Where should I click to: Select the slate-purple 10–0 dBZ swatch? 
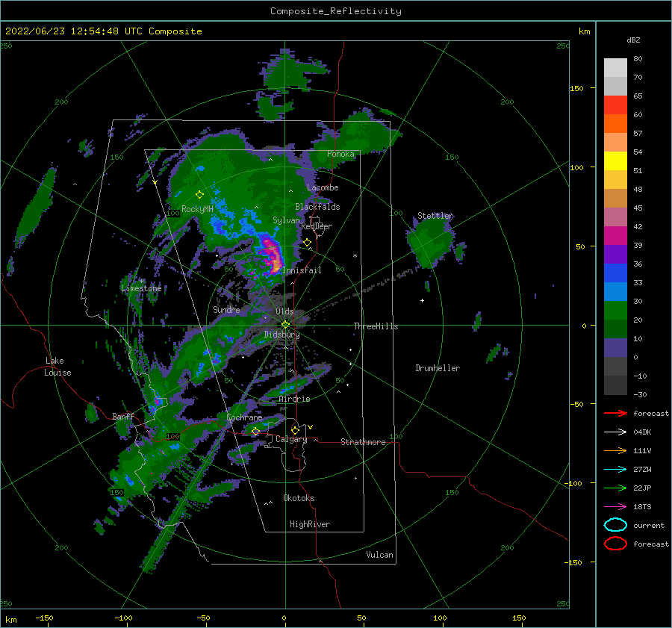[x=615, y=348]
